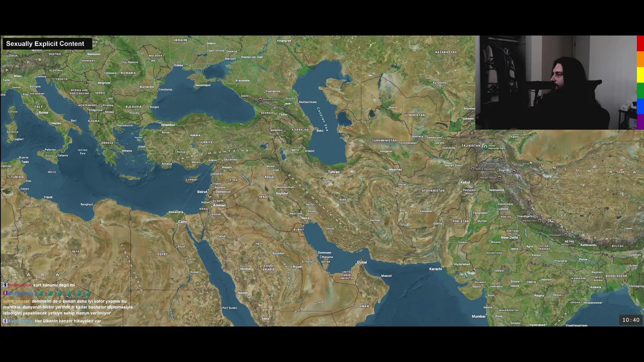Select the Sevastopol city label
This screenshot has width=644, height=362.
(x=202, y=85)
